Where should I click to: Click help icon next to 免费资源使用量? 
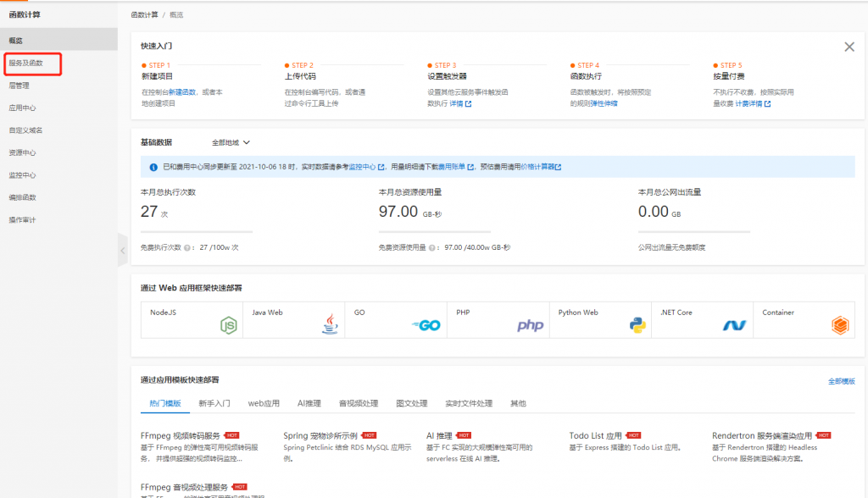pyautogui.click(x=431, y=248)
